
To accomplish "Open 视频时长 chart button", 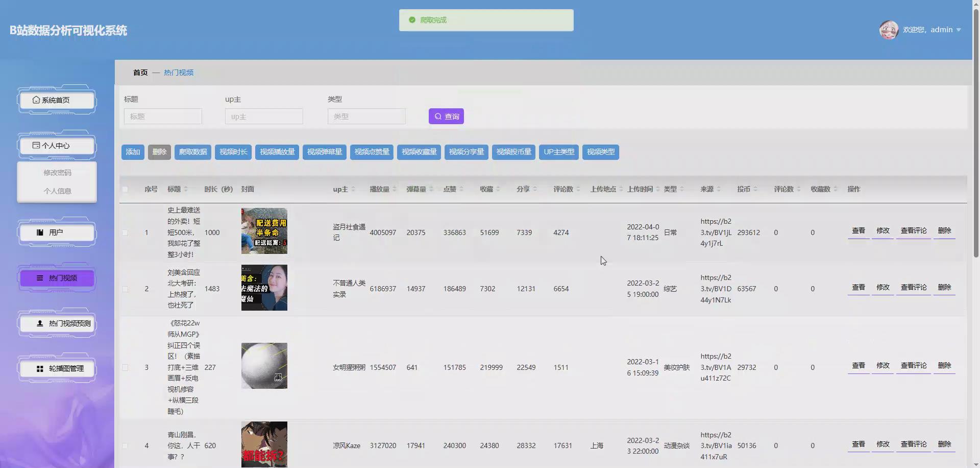I will pos(233,152).
